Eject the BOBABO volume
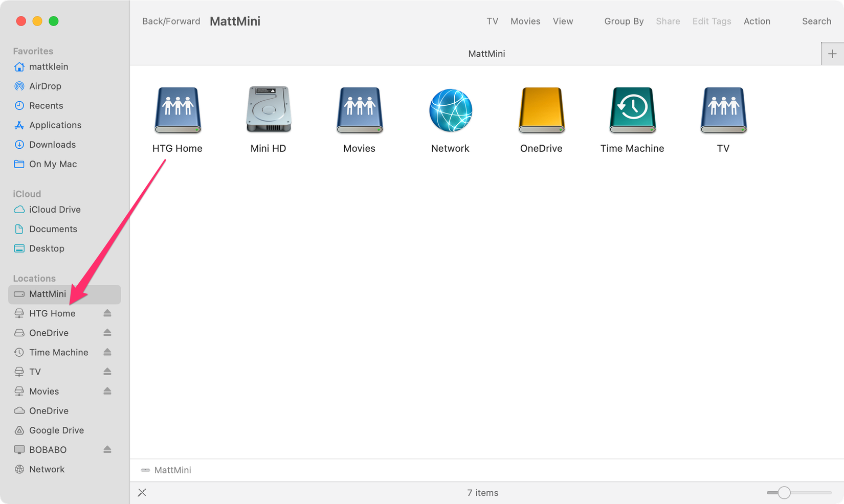This screenshot has width=844, height=504. [x=107, y=449]
